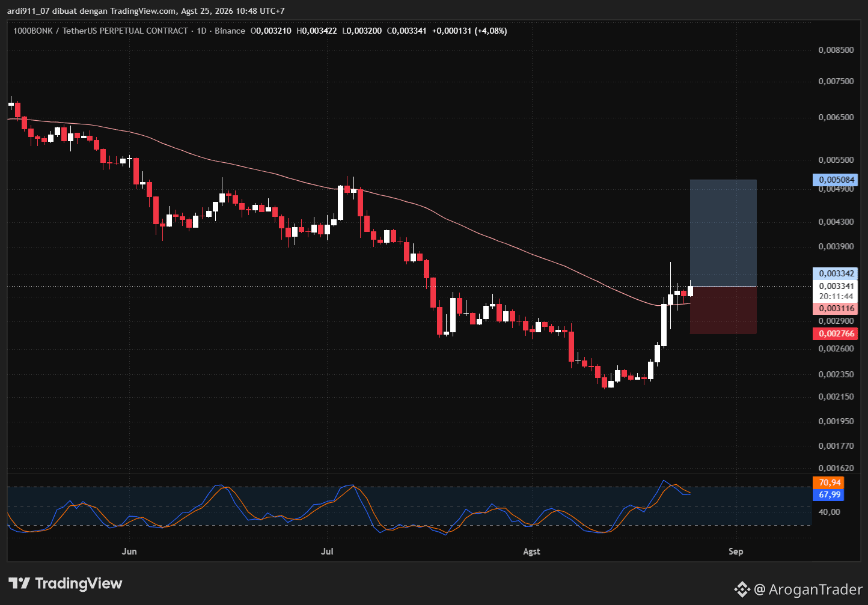This screenshot has height=605, width=868.
Task: Click the 0,002350 price axis label
Action: (x=836, y=374)
